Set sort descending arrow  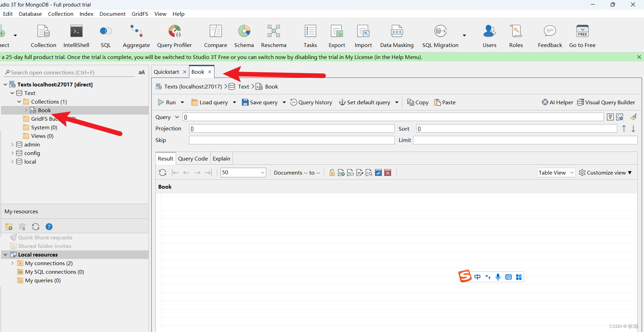coord(633,129)
